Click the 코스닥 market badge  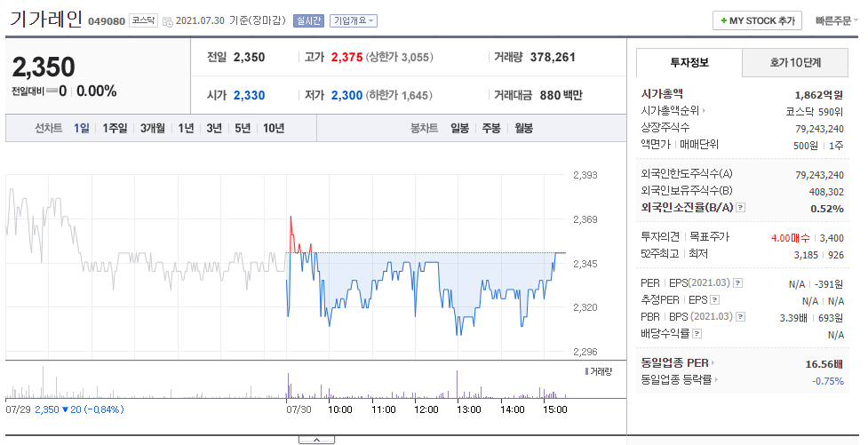click(143, 21)
